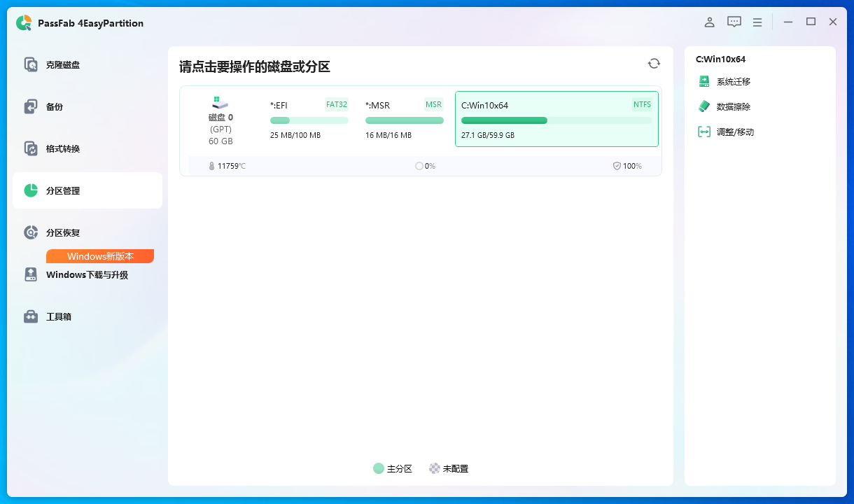
Task: Open the feedback message icon
Action: 734,22
